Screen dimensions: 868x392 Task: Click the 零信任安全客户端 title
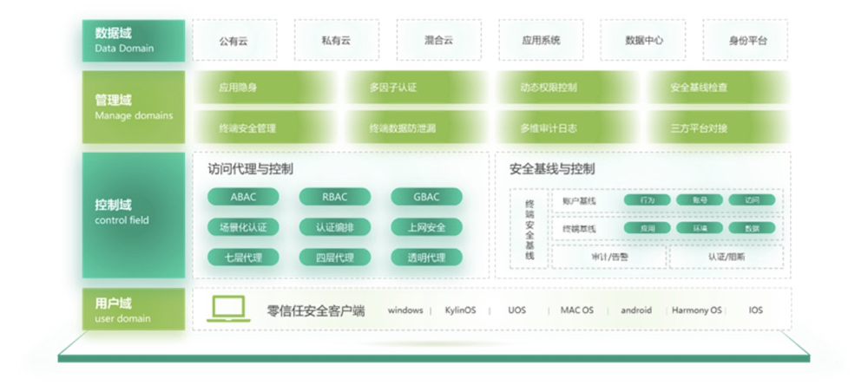point(316,310)
